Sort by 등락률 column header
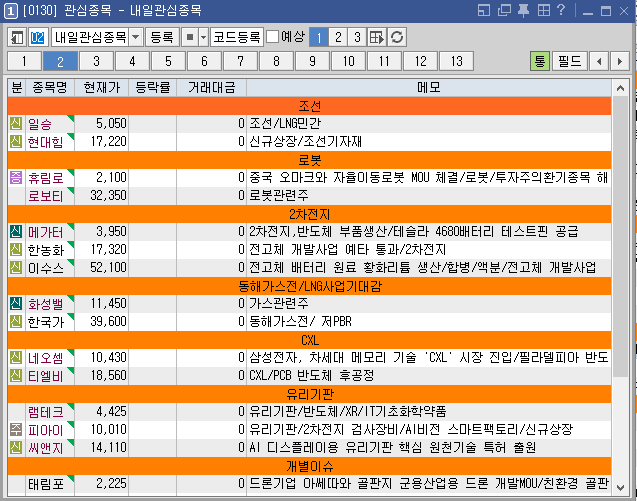The image size is (637, 501). (153, 87)
